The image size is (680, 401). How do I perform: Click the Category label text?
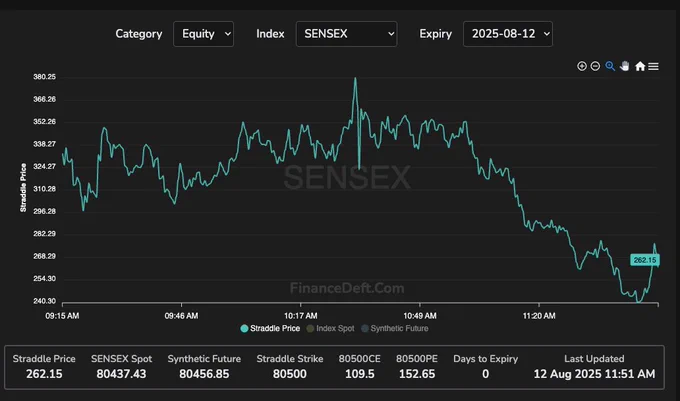pos(139,34)
